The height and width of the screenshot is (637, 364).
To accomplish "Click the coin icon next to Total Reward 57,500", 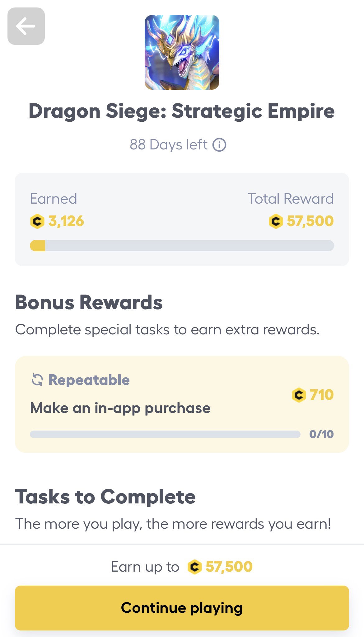I will pos(276,221).
